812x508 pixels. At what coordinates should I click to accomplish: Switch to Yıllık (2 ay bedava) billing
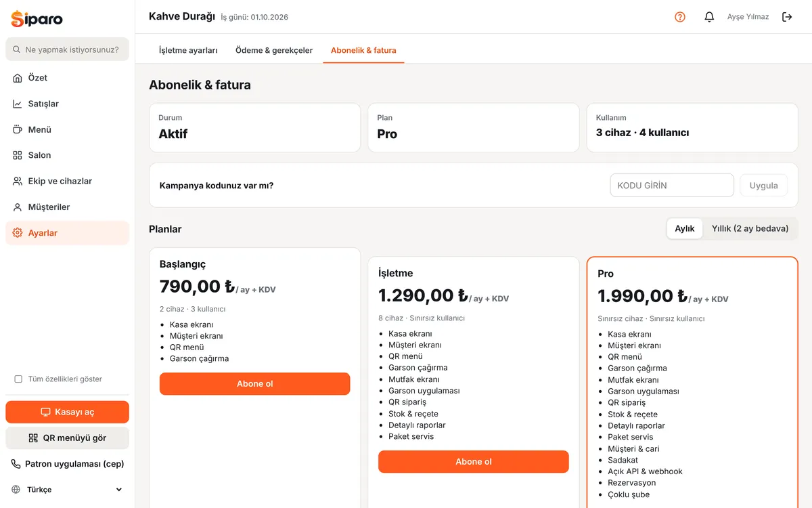coord(750,229)
